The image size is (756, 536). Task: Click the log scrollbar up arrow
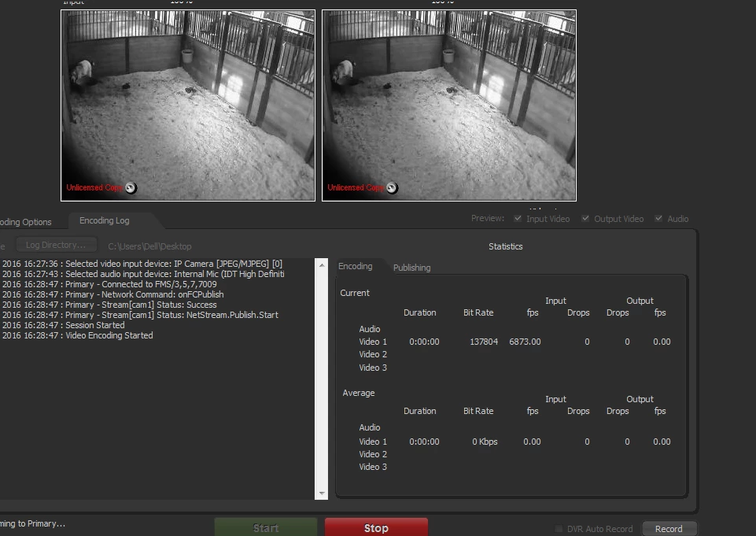(x=322, y=265)
